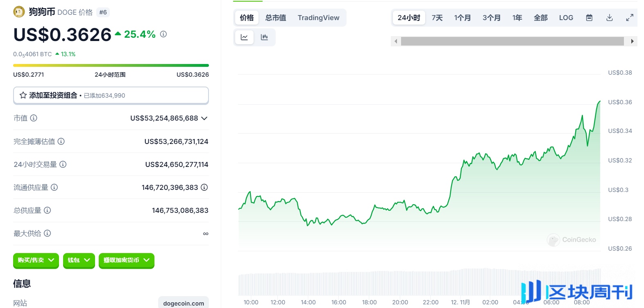Select the candlestick chart view icon
The width and height of the screenshot is (644, 308).
click(264, 37)
